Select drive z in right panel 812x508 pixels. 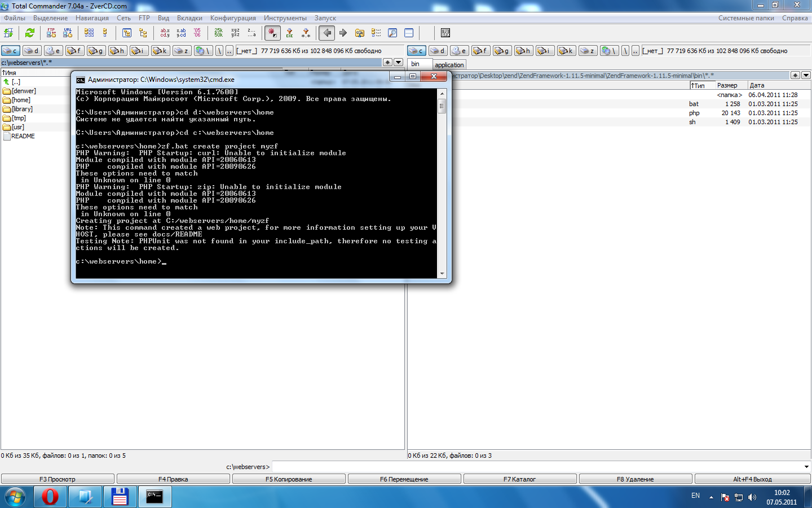tap(588, 51)
